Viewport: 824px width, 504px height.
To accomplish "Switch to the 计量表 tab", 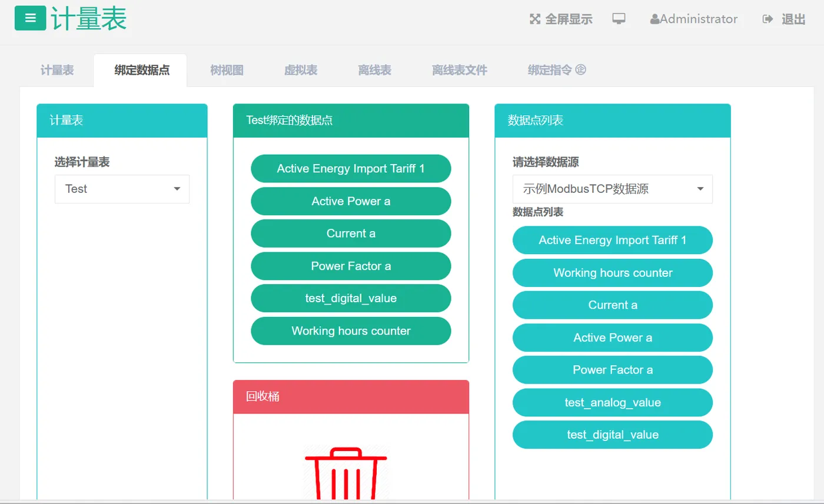I will (x=56, y=69).
